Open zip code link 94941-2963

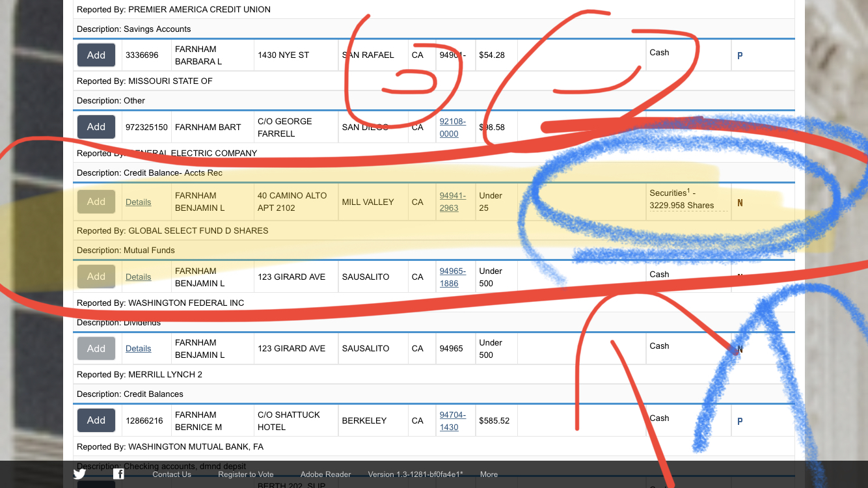click(453, 202)
